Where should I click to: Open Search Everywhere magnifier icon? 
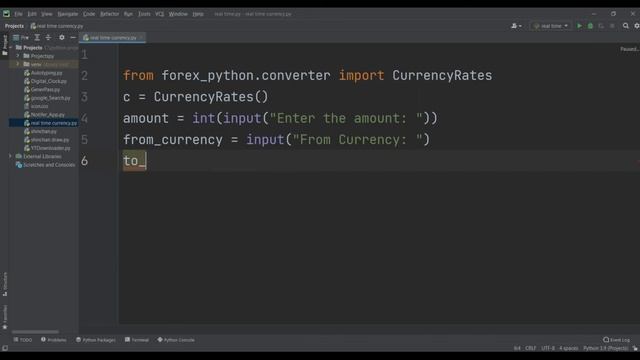(626, 26)
